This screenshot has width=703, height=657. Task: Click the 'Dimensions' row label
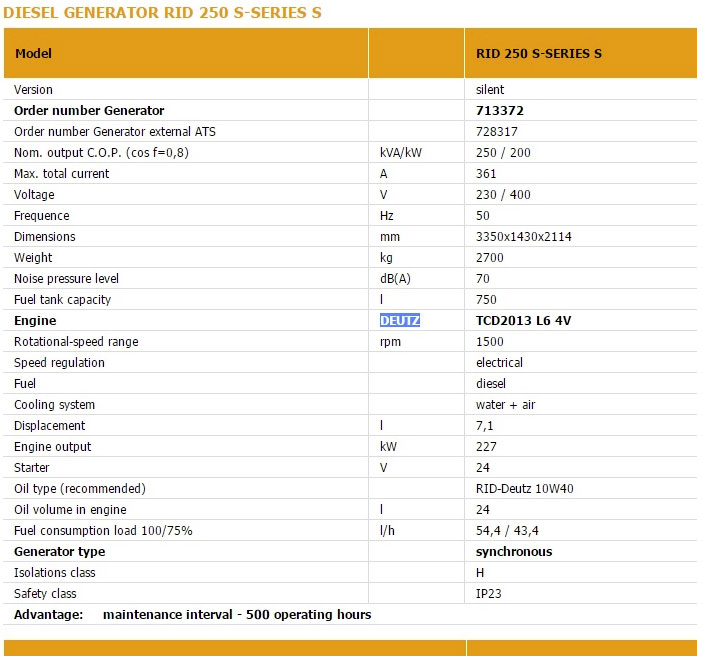[44, 237]
